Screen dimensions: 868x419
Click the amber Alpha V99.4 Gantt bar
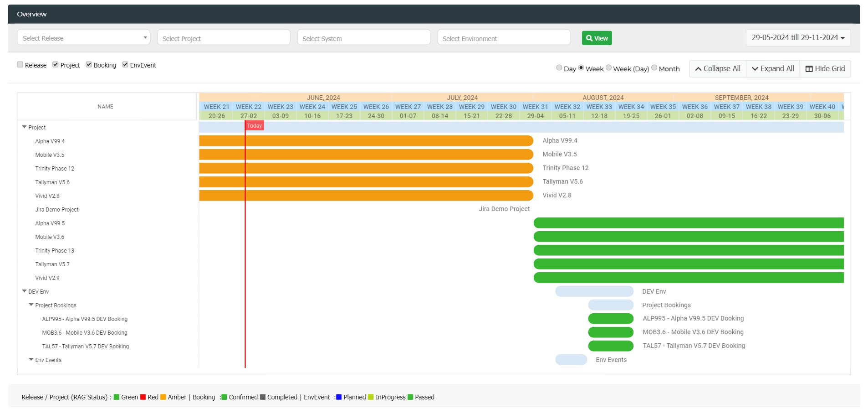366,141
